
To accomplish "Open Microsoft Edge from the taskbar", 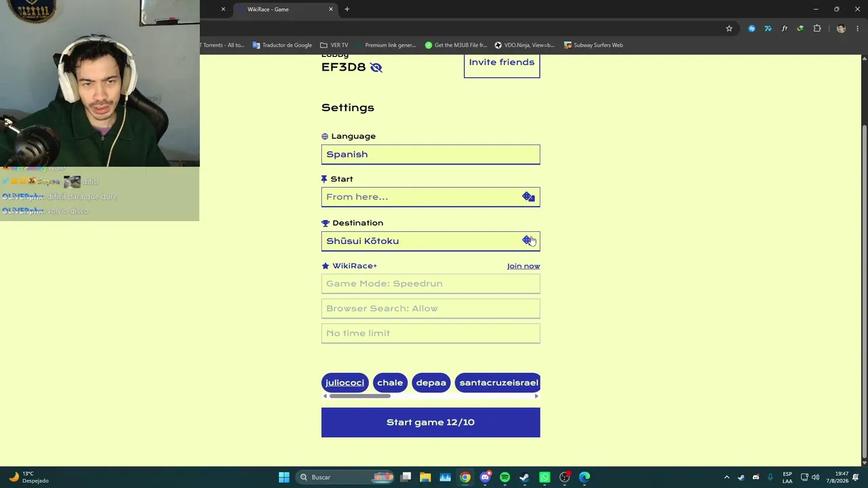I will click(x=585, y=477).
